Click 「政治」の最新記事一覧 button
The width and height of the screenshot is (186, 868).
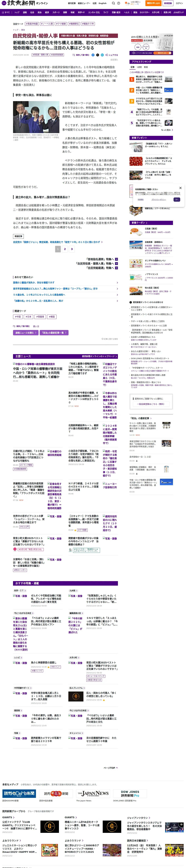54,333
